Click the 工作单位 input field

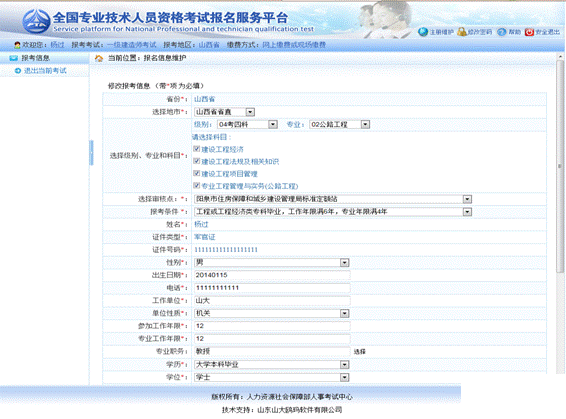272,301
